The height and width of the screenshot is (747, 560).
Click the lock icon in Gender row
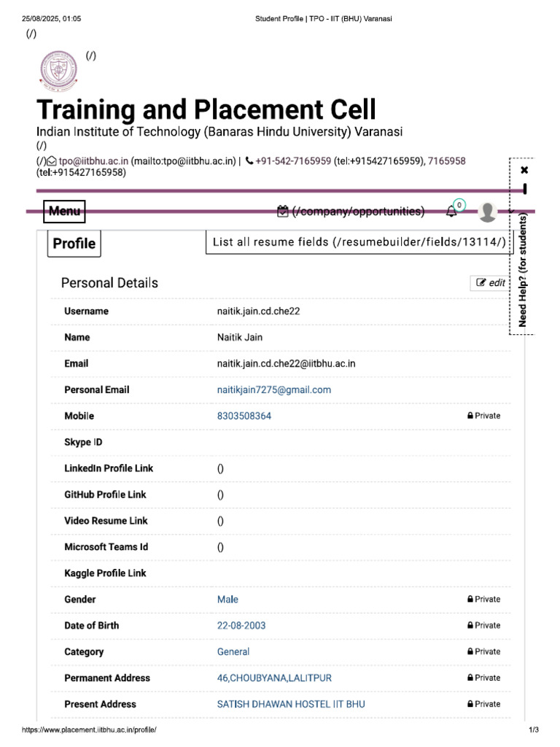coord(470,599)
